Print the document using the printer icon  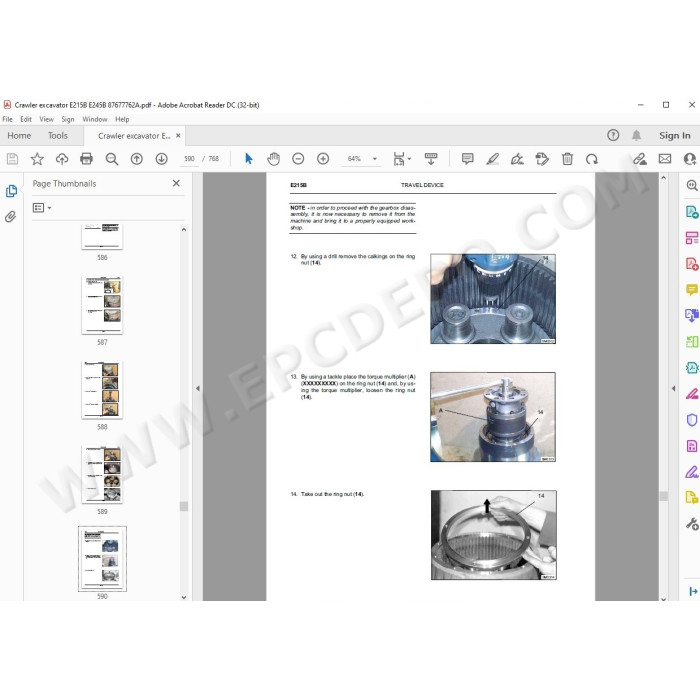point(87,159)
